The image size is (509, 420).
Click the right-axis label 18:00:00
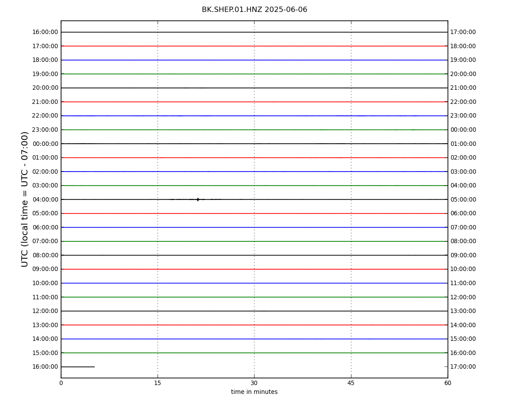[x=463, y=46]
